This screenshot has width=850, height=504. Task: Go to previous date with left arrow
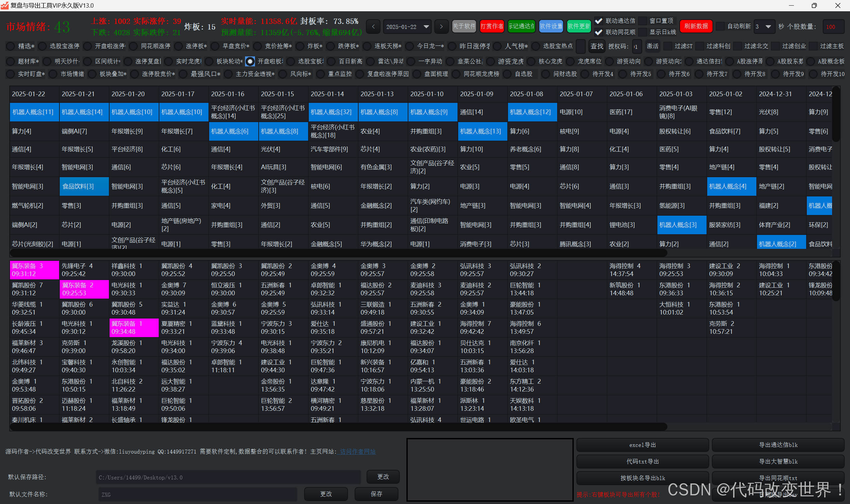click(373, 27)
